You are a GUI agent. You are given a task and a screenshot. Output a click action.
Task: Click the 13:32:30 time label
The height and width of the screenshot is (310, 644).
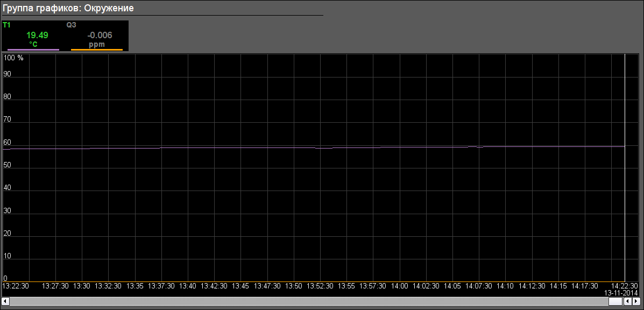[x=109, y=286]
